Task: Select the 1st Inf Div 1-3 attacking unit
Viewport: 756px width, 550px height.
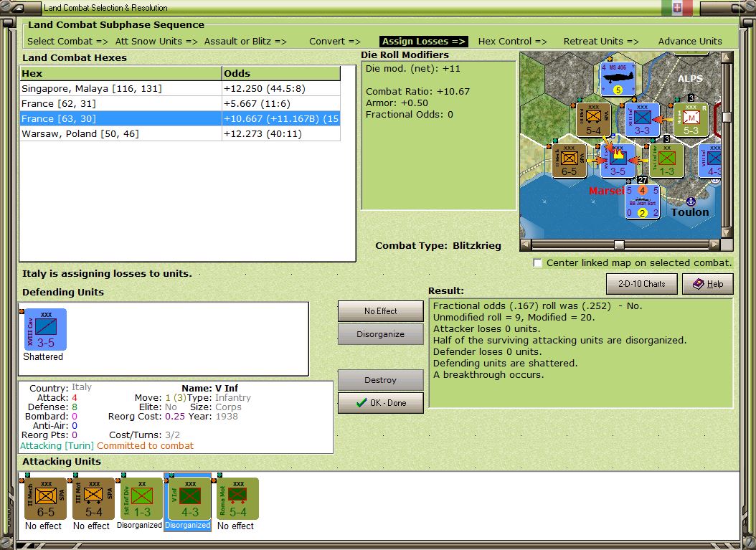Action: 142,499
